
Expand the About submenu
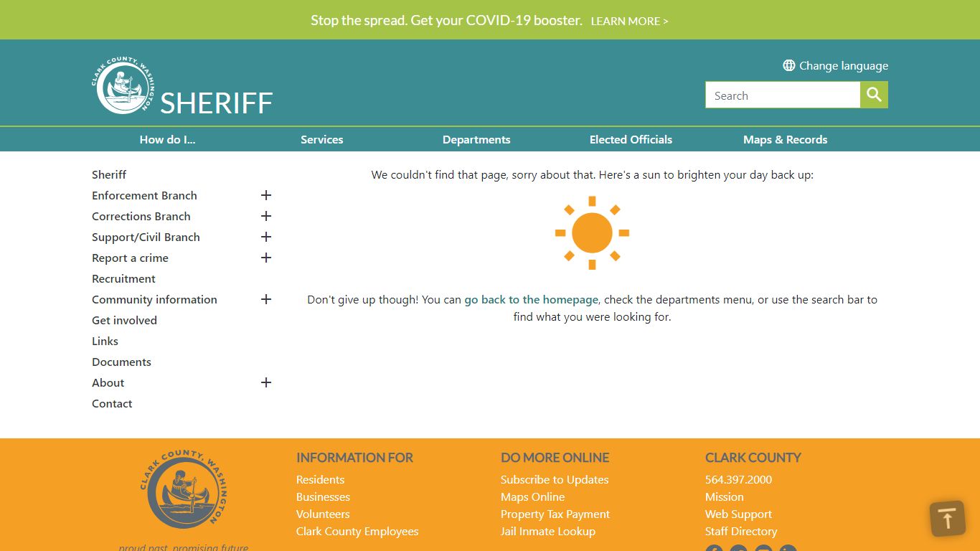pyautogui.click(x=266, y=382)
